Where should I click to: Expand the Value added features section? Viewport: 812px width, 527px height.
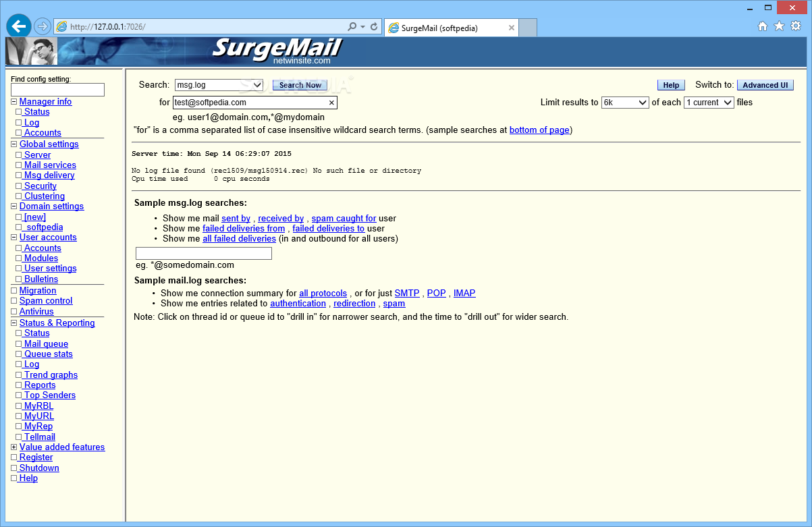pos(13,447)
